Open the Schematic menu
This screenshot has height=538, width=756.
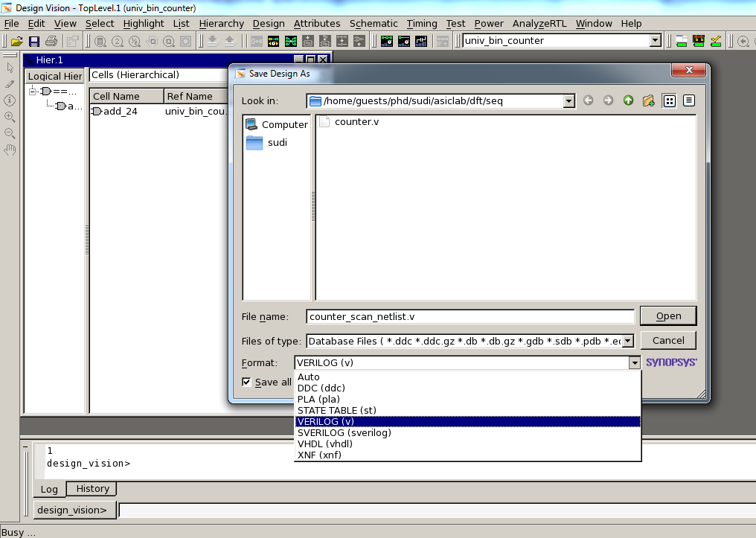coord(374,24)
